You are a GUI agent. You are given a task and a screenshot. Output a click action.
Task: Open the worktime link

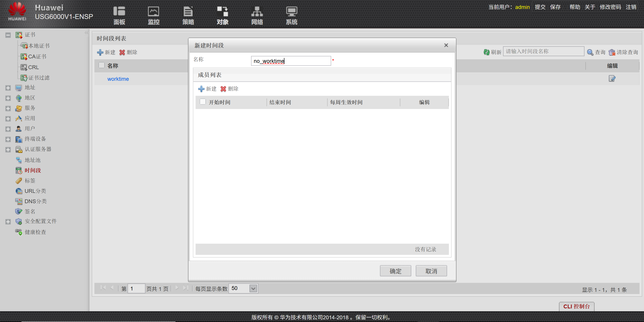click(118, 79)
